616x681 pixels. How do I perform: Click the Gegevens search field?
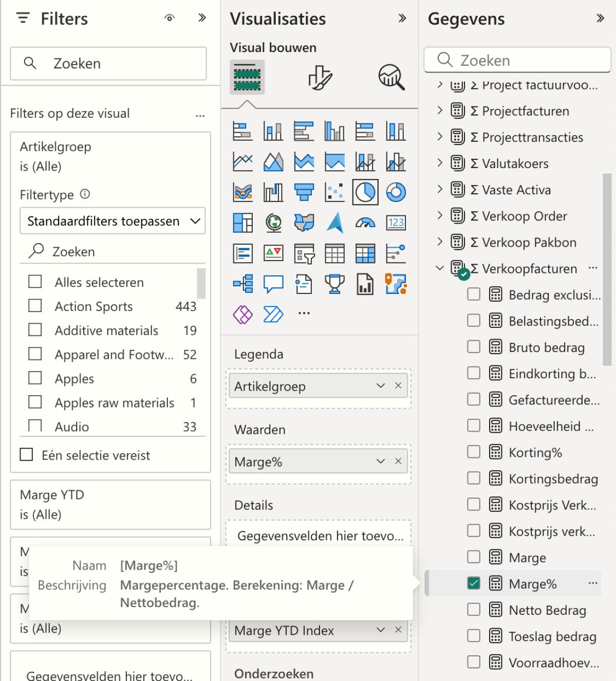[517, 61]
